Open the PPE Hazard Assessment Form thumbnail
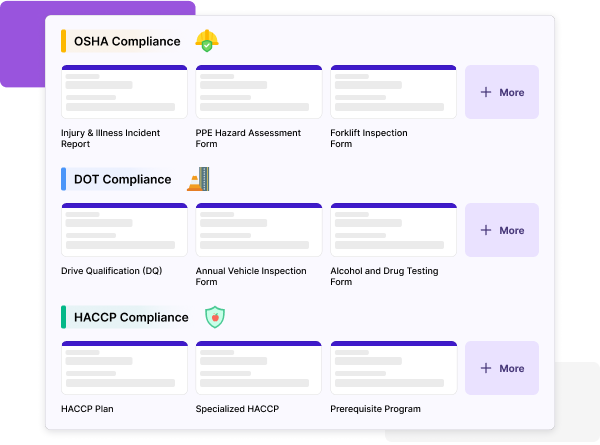600x445 pixels. [x=259, y=92]
